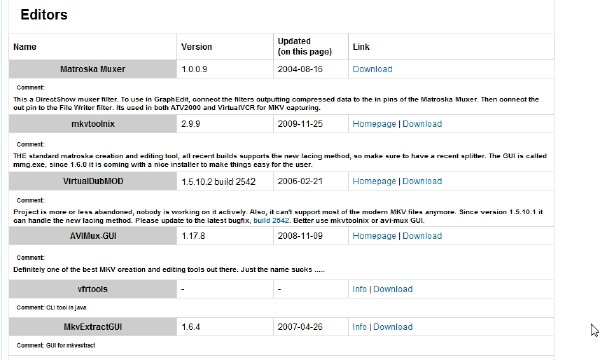Select the 'Comment: GUI for mkvextract' text

coord(56,345)
